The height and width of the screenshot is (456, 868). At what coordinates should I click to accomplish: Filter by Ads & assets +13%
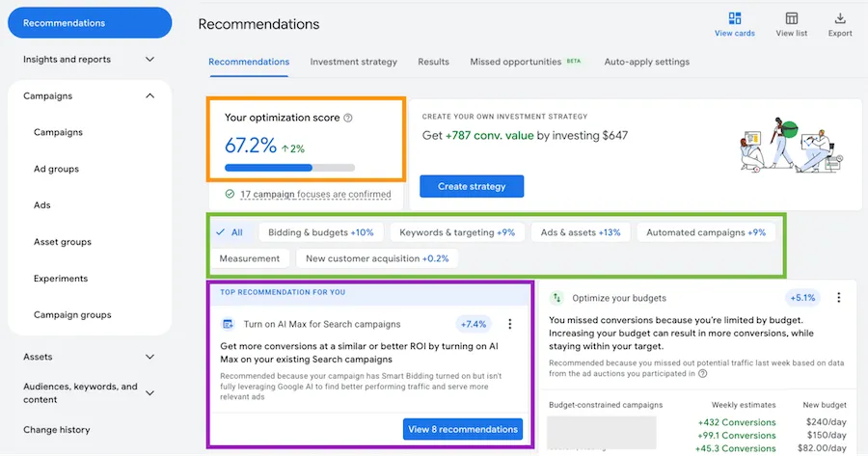[x=581, y=232]
